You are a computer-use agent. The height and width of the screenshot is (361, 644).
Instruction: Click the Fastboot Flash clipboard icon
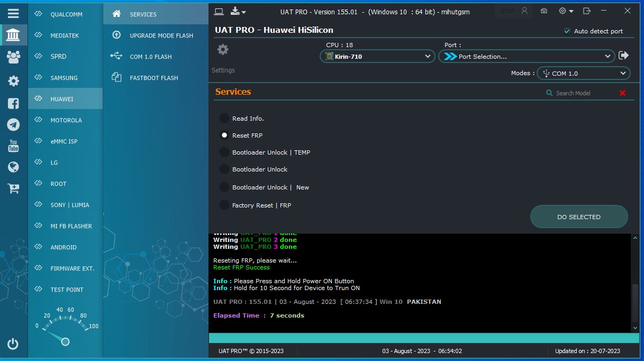116,77
